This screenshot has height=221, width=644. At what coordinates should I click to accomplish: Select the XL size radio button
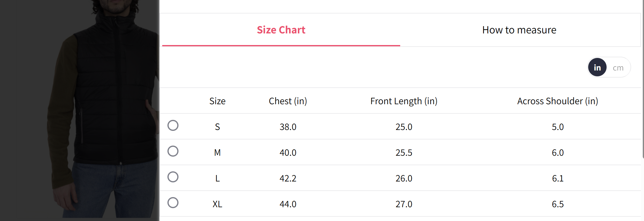pos(173,203)
